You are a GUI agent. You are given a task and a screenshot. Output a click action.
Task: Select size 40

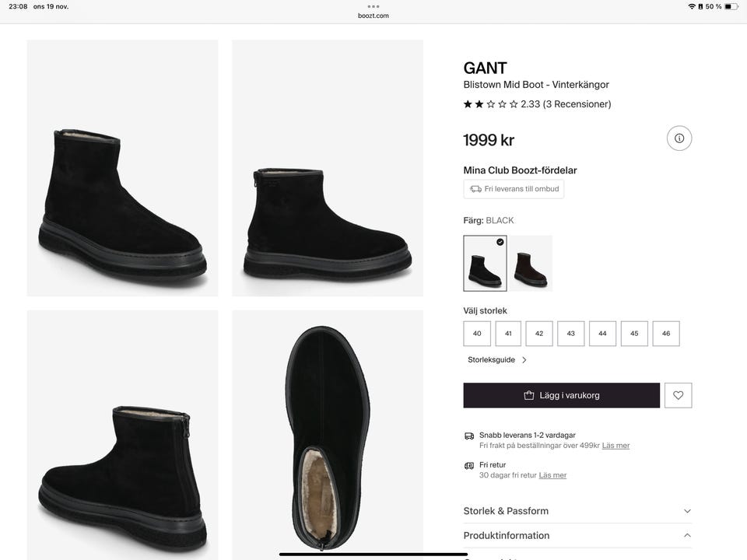(x=477, y=334)
